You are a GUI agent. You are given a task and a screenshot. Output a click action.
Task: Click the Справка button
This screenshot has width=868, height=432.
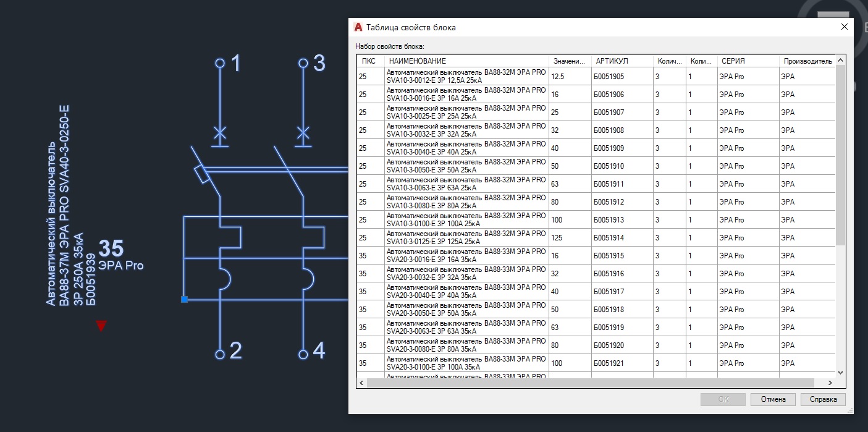pos(823,399)
